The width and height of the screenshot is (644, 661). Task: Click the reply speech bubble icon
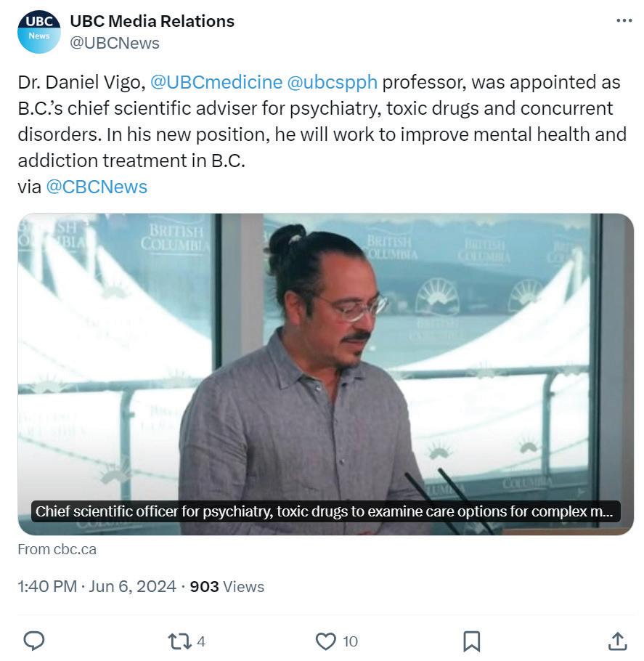click(x=33, y=641)
